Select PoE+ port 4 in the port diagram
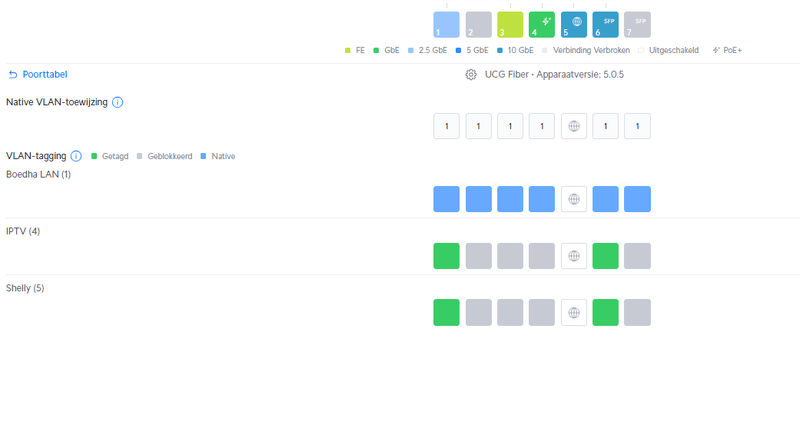This screenshot has height=422, width=800. 542,24
